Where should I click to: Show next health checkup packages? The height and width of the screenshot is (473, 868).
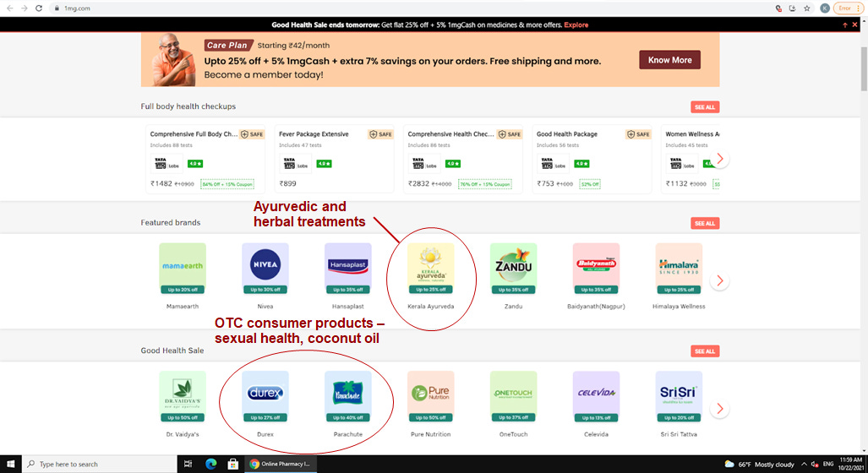click(720, 159)
